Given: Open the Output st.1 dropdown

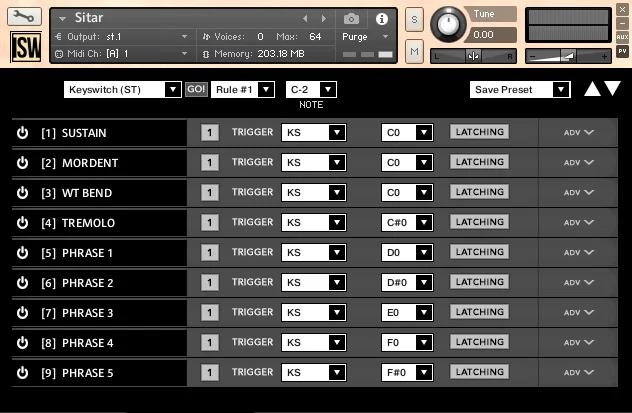Looking at the screenshot, I should coord(121,37).
